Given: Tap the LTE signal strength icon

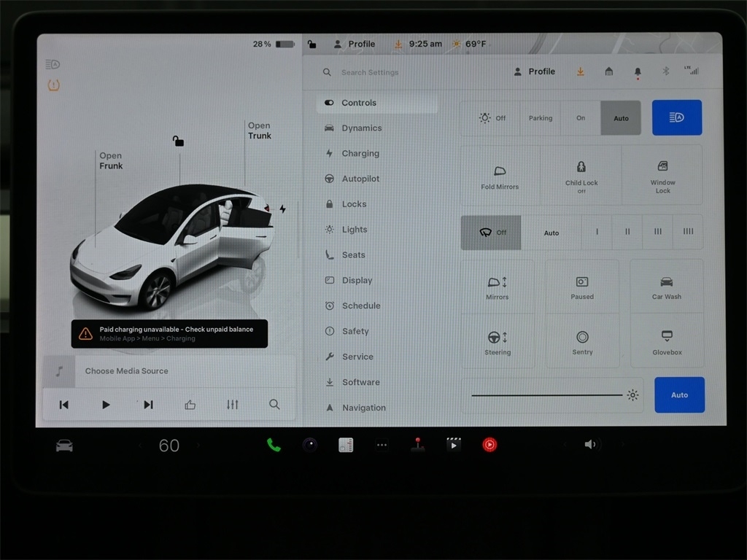Looking at the screenshot, I should [x=692, y=70].
